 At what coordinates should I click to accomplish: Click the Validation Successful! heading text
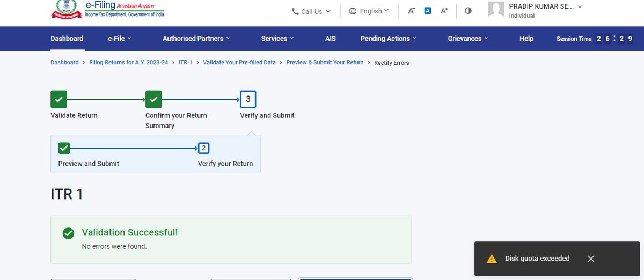pos(130,232)
